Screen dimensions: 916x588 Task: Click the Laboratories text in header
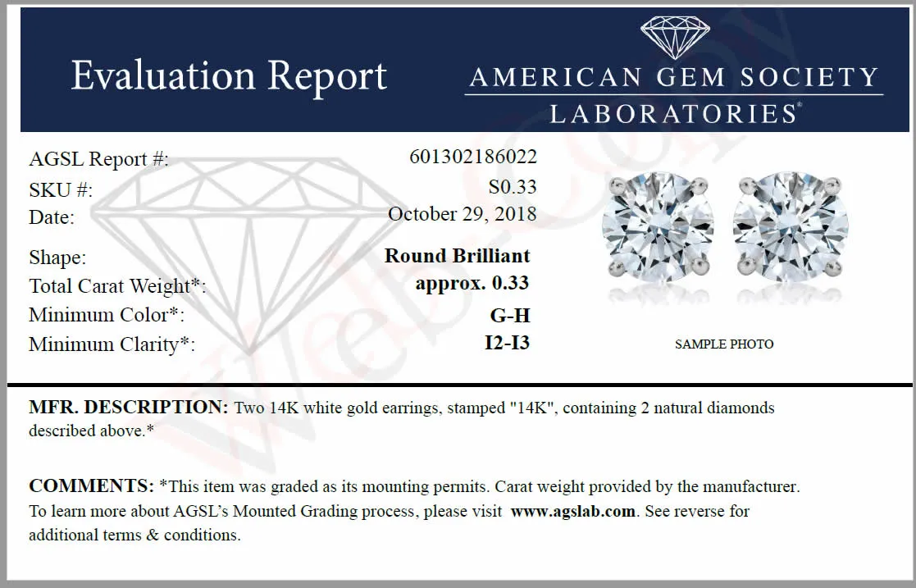point(676,113)
